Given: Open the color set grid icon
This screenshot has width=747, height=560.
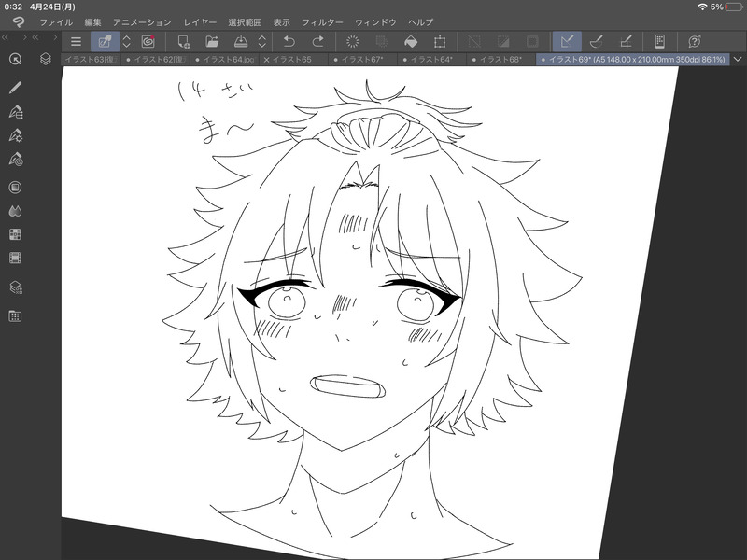Looking at the screenshot, I should tap(15, 234).
